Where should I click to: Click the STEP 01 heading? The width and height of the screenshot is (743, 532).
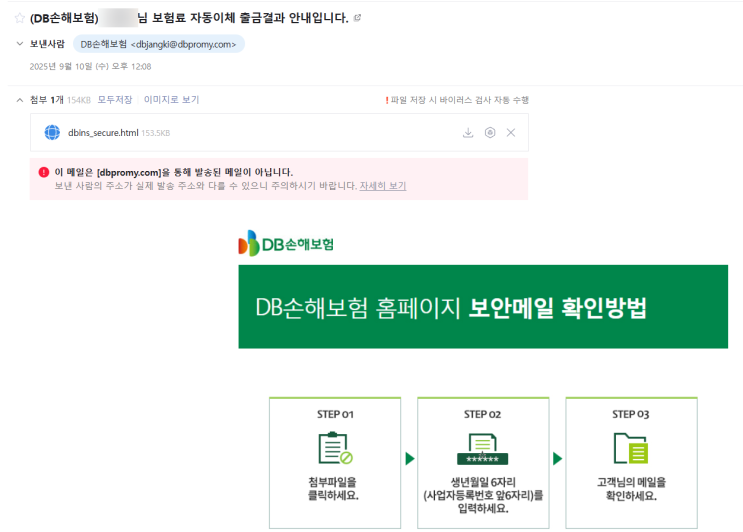[x=335, y=414]
